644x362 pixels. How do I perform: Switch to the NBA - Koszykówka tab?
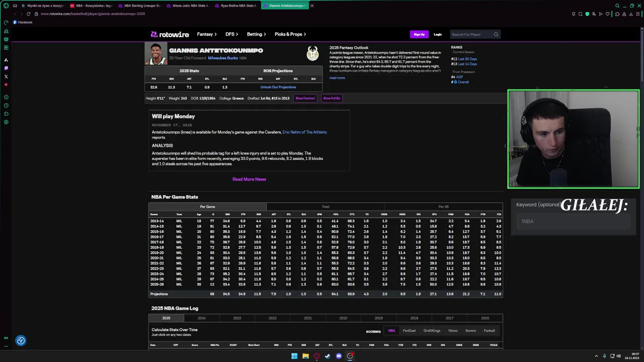point(91,6)
